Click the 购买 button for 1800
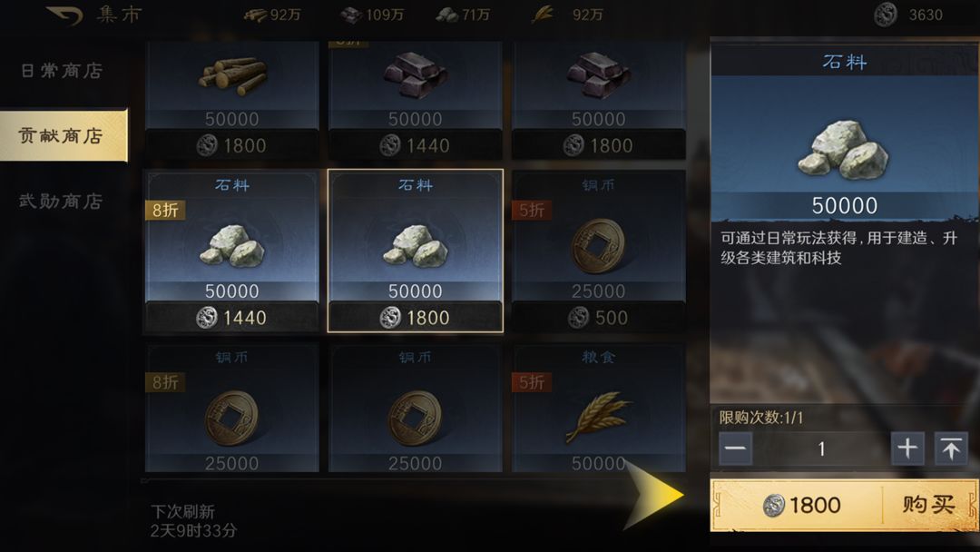The width and height of the screenshot is (980, 552). [844, 505]
